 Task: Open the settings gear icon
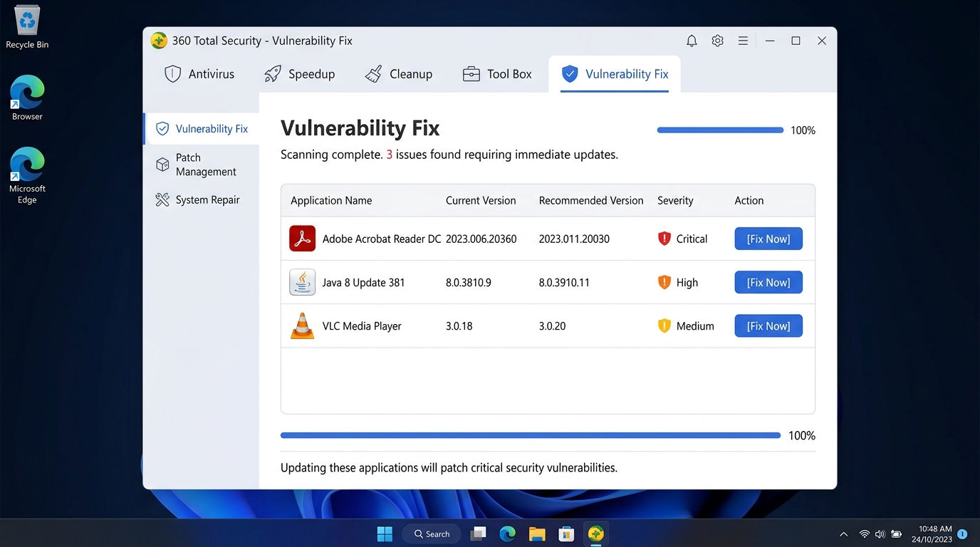pyautogui.click(x=717, y=41)
